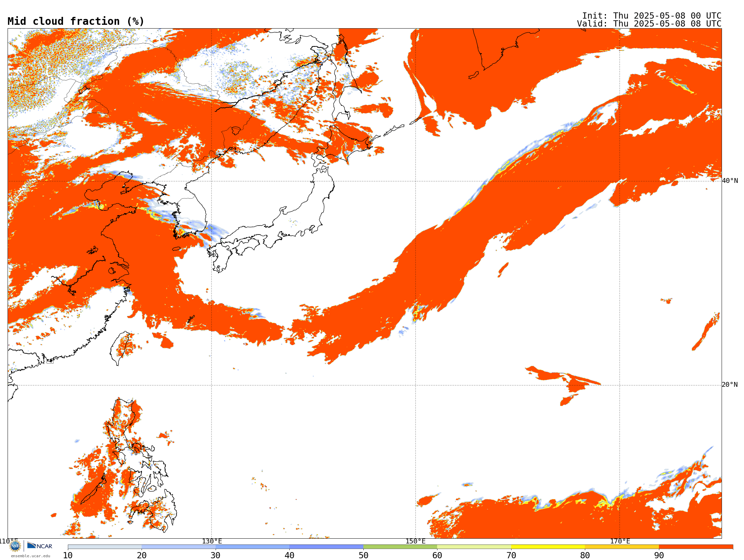Screen dimensions: 744x560
Task: Click the colorbar tick label 30
Action: pyautogui.click(x=216, y=556)
